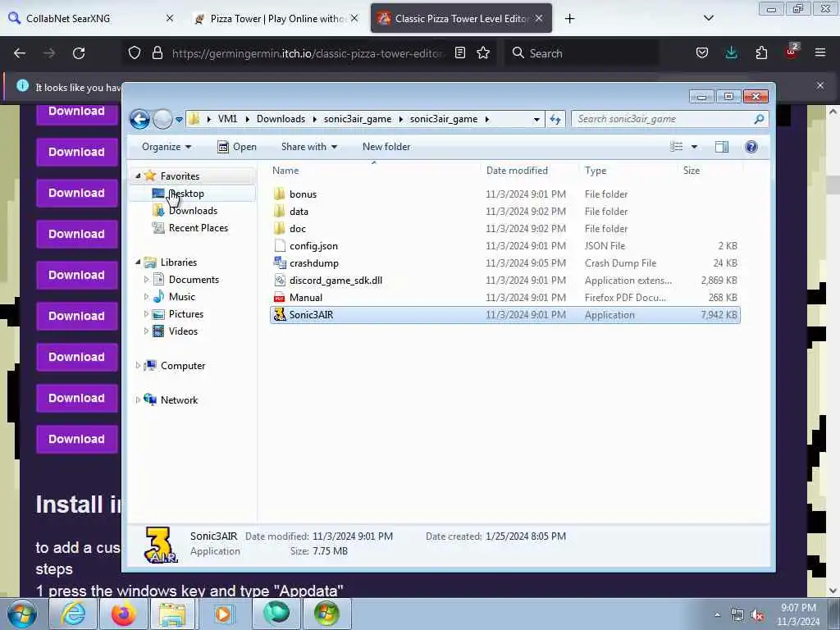This screenshot has height=630, width=840.
Task: Open a new Firefox tab
Action: pyautogui.click(x=569, y=19)
